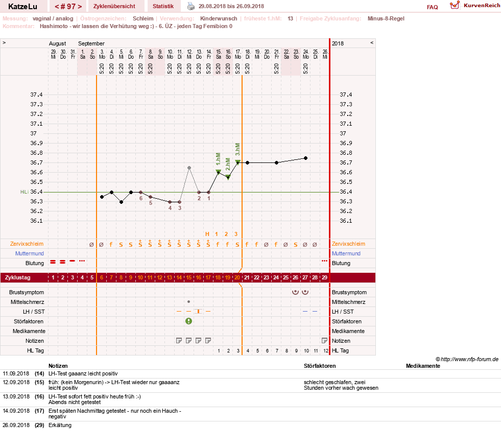This screenshot has height=448, width=501.
Task: Click the note icon under 12. Mi
Action: [x=189, y=341]
